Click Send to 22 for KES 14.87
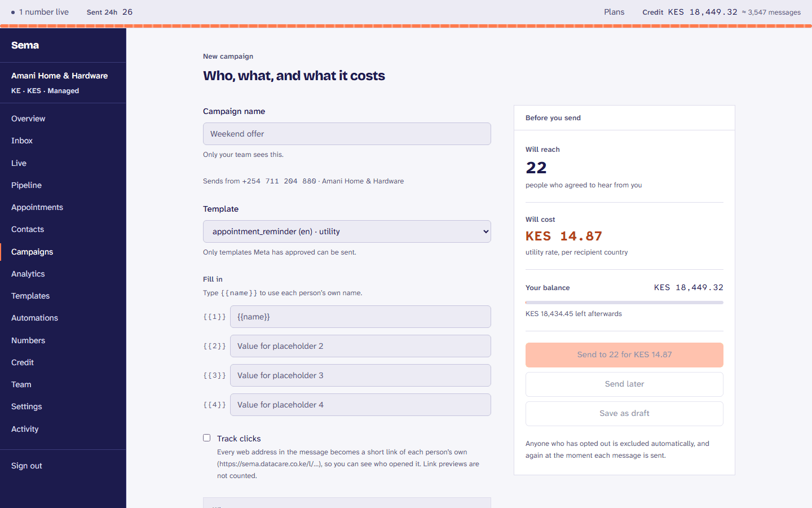The image size is (812, 508). click(x=624, y=355)
